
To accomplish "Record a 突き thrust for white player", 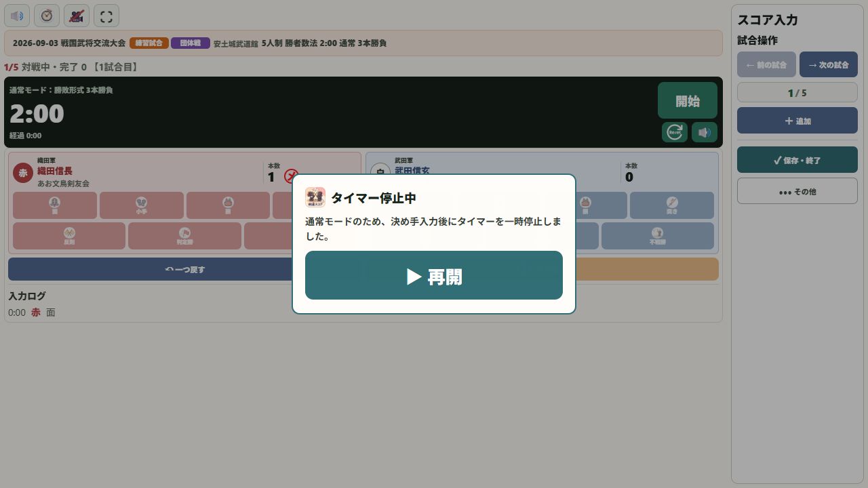I will click(x=672, y=205).
